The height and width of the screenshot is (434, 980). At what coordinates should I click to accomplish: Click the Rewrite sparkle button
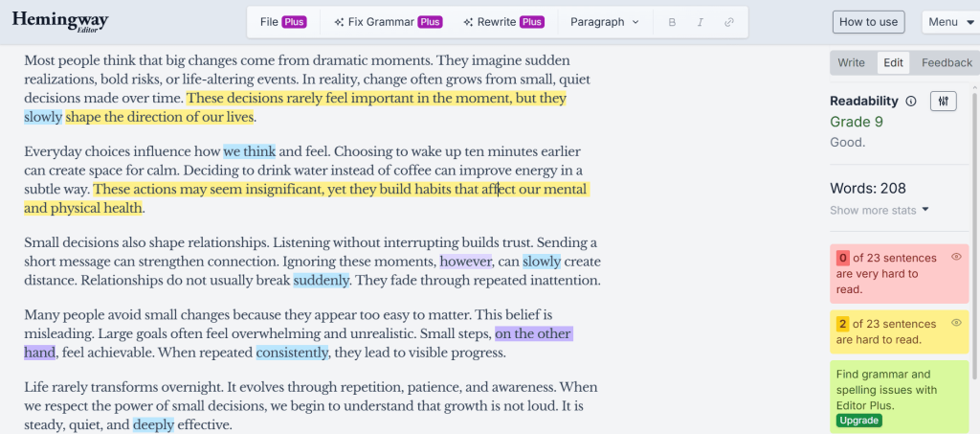point(502,22)
